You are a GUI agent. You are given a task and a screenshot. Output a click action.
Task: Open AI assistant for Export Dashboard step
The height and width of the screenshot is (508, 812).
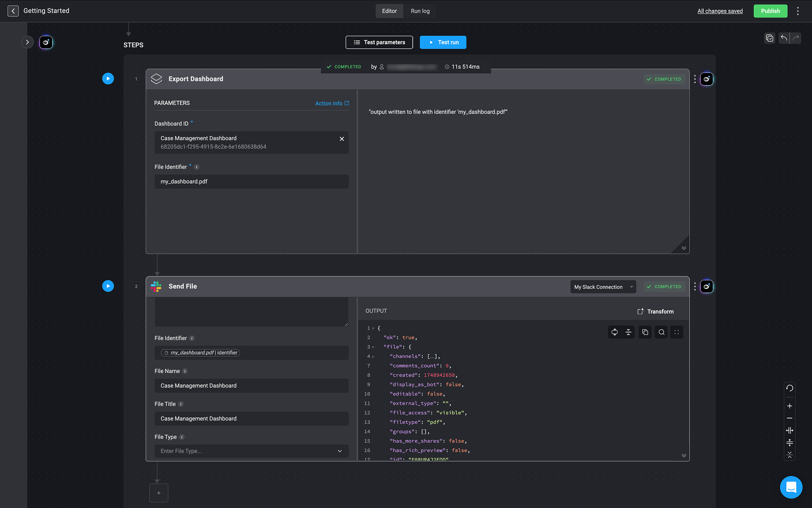click(707, 79)
